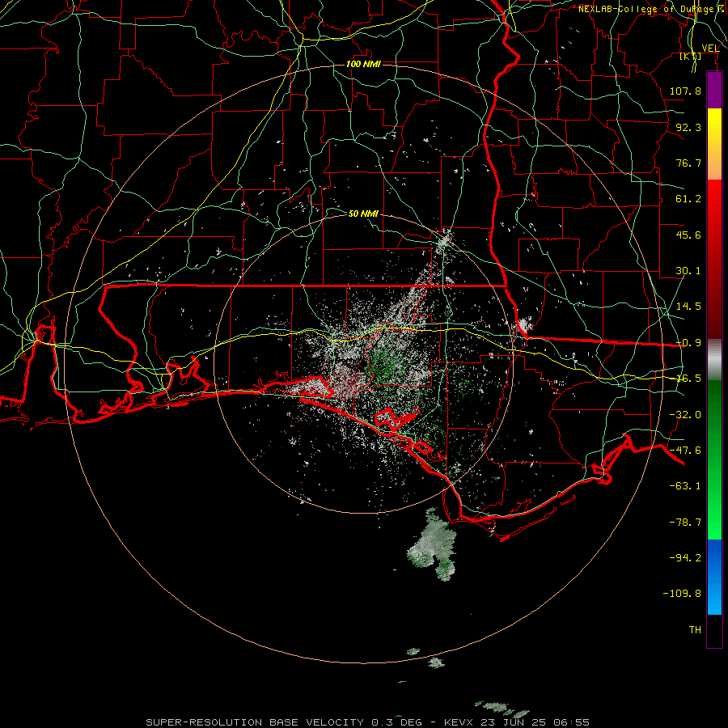Click the "KEVX 23 JUN 25 06:55" timestamp
This screenshot has height=728, width=728.
pyautogui.click(x=517, y=722)
